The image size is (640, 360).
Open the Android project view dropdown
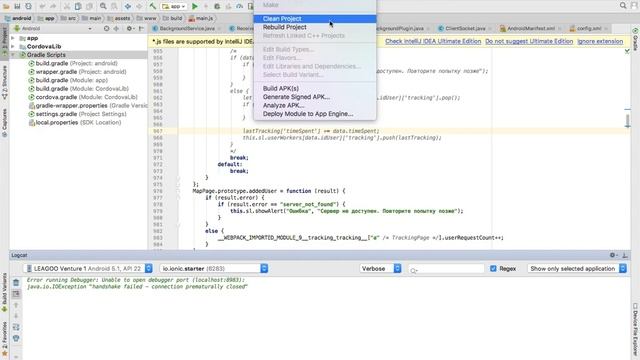[53, 28]
